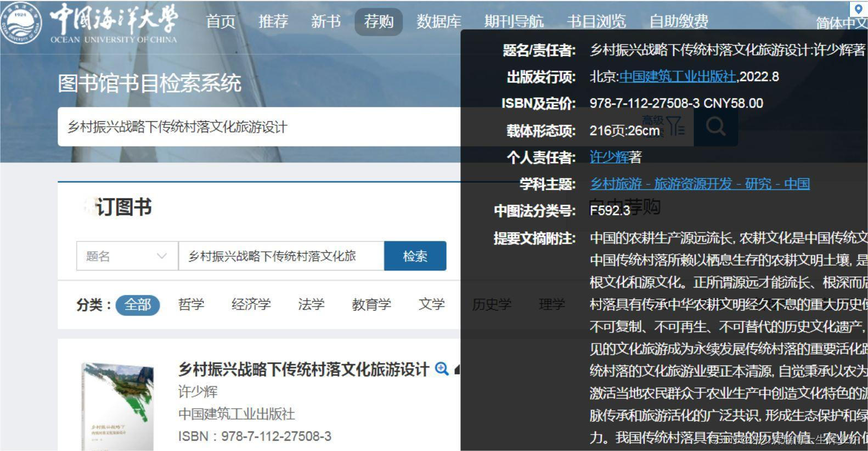This screenshot has width=868, height=451.
Task: Select the 全部 category filter
Action: tap(137, 305)
